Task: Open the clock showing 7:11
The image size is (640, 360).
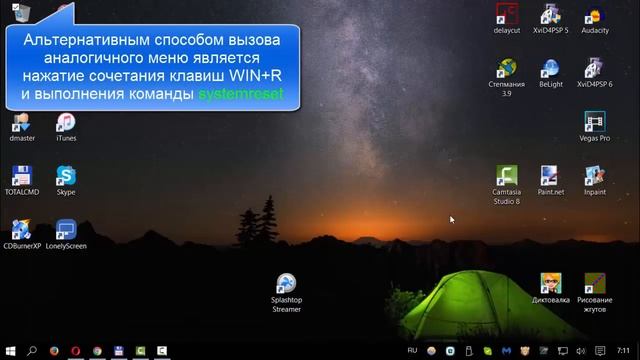Action: (x=623, y=350)
